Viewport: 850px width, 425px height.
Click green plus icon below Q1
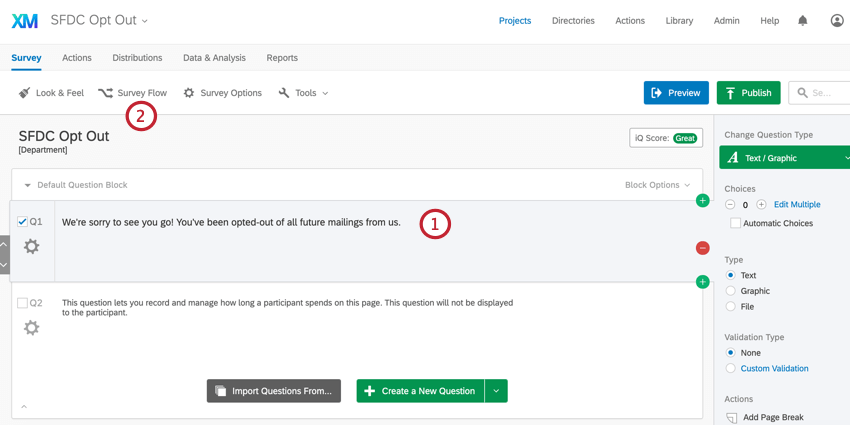702,282
